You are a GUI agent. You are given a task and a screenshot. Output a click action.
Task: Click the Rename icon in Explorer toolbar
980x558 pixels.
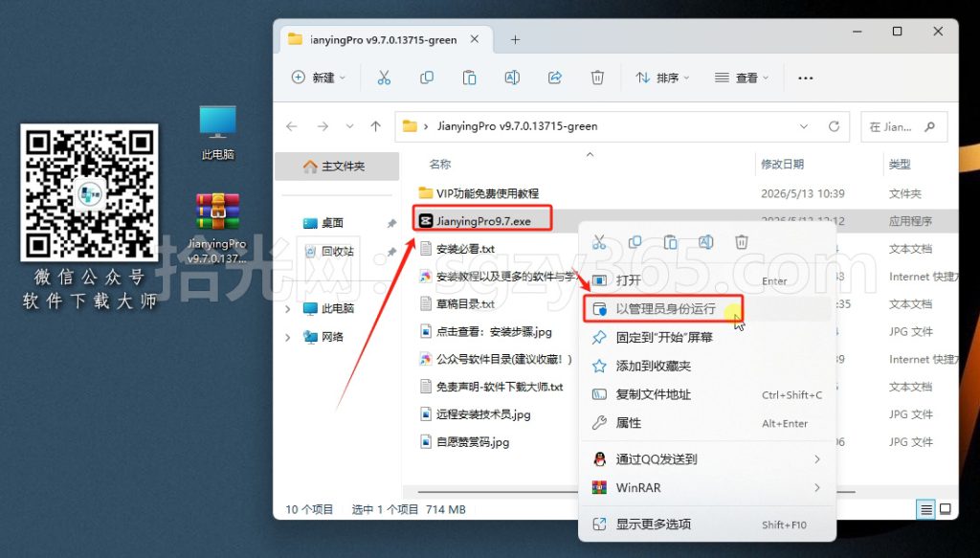point(512,78)
